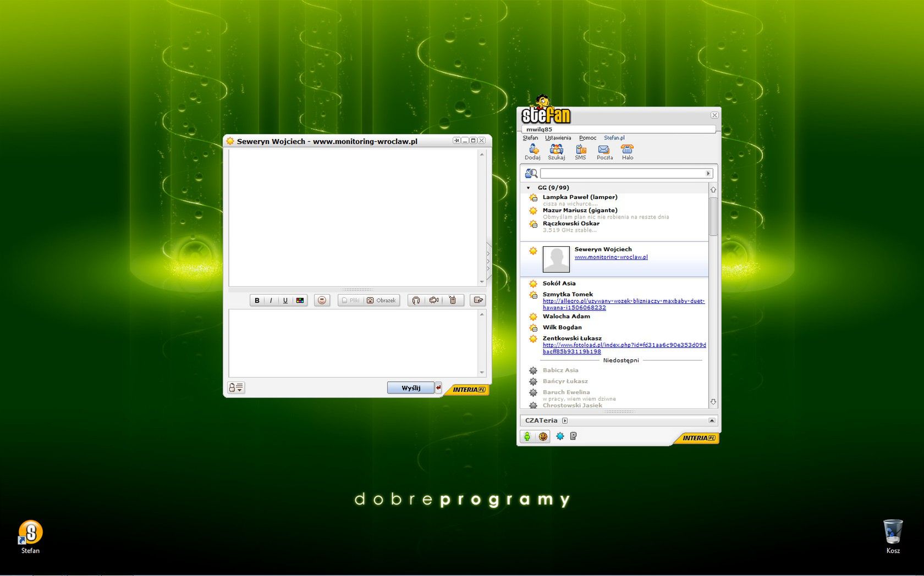Open the text color palette
Image resolution: width=924 pixels, height=576 pixels.
pos(300,300)
